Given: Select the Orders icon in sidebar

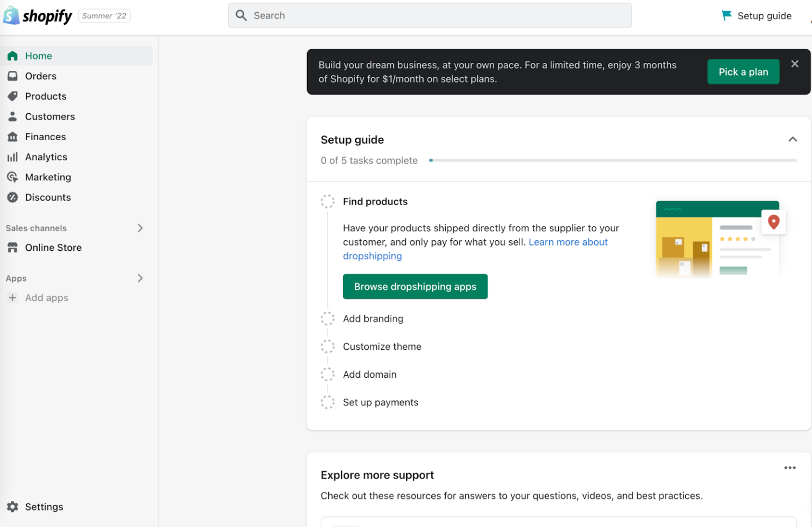Looking at the screenshot, I should coord(13,76).
